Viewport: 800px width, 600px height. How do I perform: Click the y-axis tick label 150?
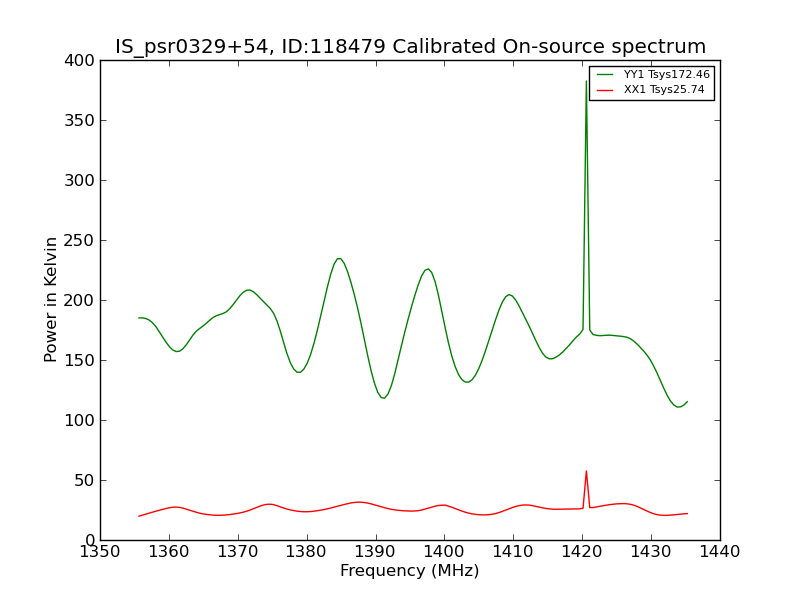point(79,361)
